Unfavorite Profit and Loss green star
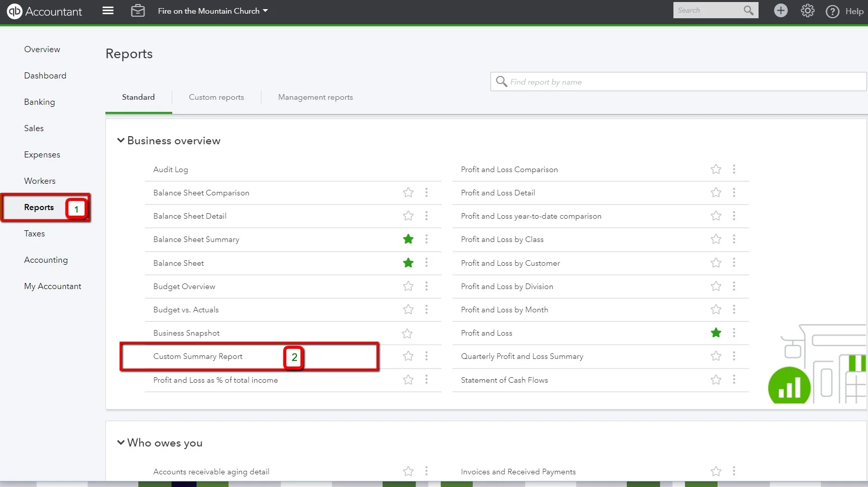The height and width of the screenshot is (487, 868). 715,333
